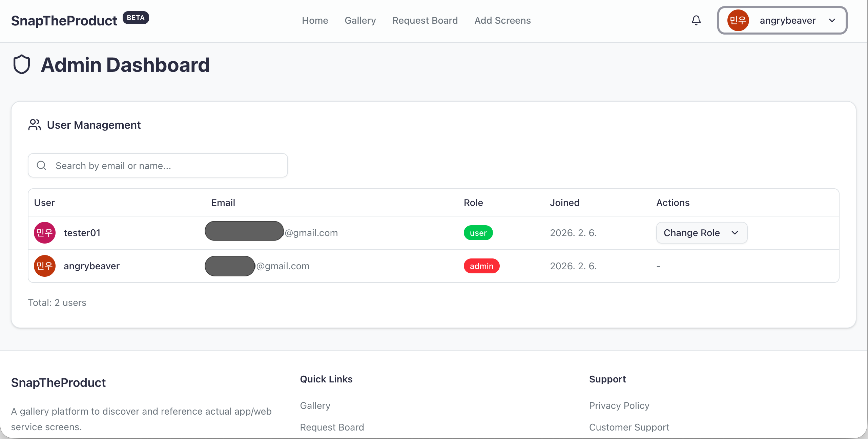868x439 pixels.
Task: Expand the angrybeaver account menu chevron
Action: tap(832, 20)
